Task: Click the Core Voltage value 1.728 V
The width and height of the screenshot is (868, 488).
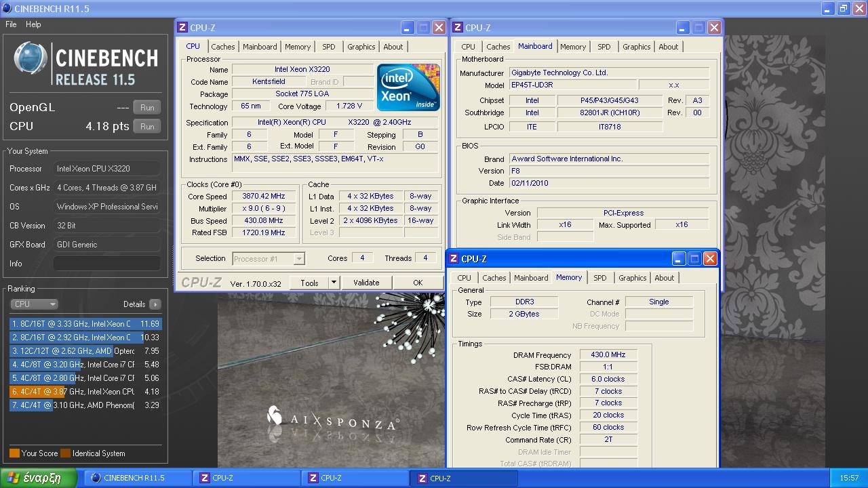Action: 349,106
